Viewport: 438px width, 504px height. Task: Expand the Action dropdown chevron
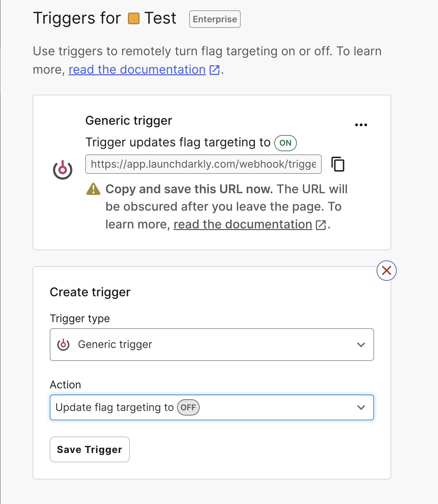point(361,407)
